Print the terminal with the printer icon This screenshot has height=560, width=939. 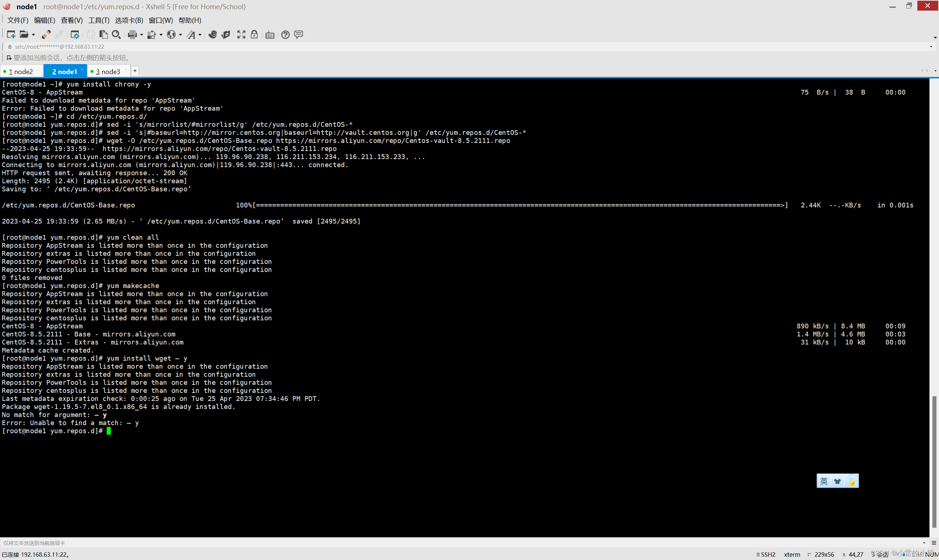click(132, 34)
